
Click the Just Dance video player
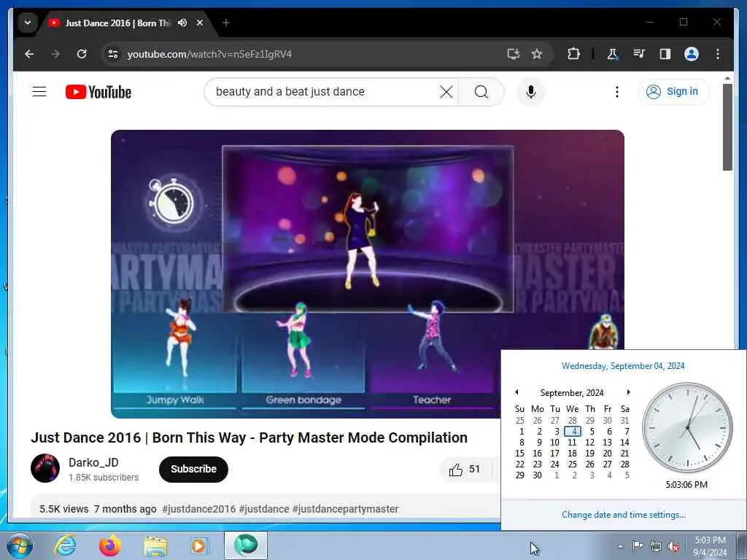368,274
